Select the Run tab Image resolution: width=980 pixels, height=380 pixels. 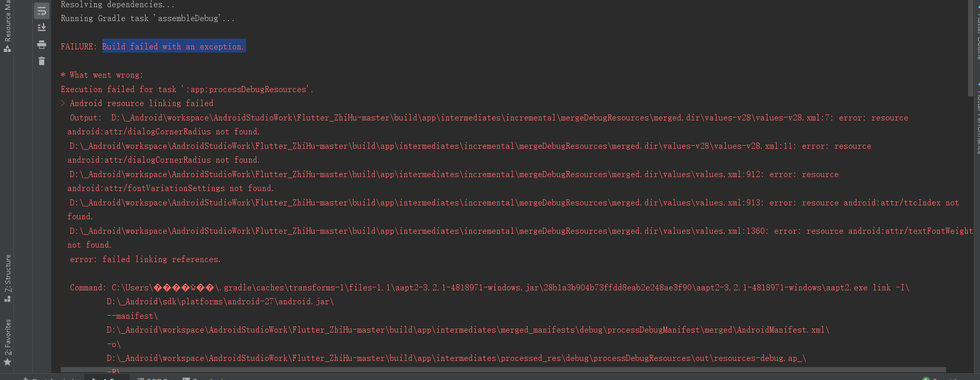coord(111,378)
